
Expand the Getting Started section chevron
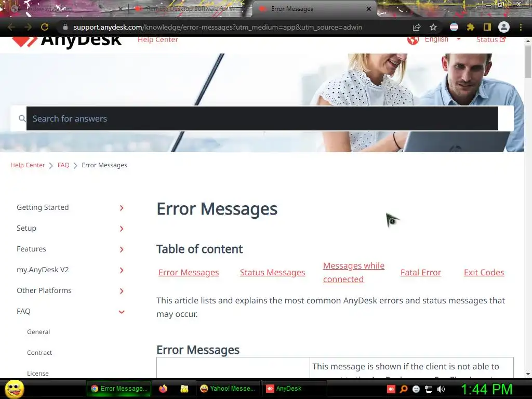122,208
